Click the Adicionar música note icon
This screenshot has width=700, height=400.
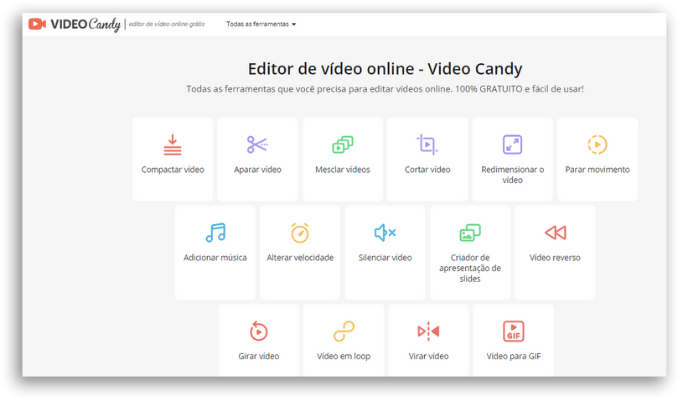[x=216, y=233]
